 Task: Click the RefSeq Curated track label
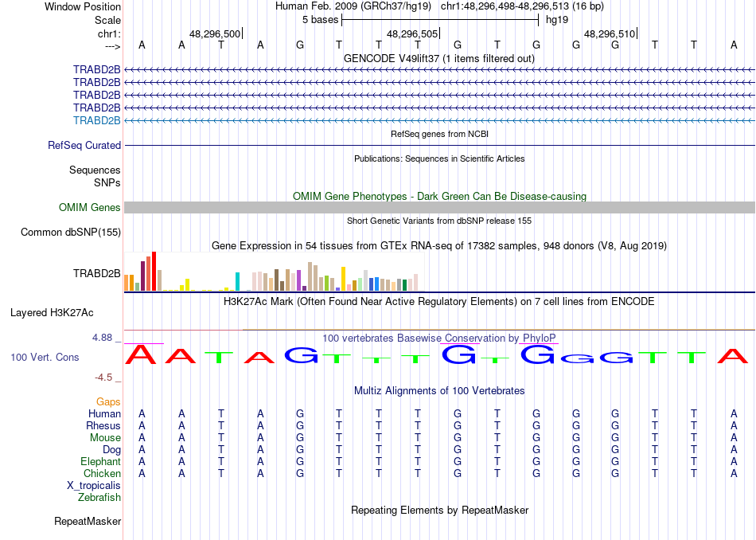point(84,145)
